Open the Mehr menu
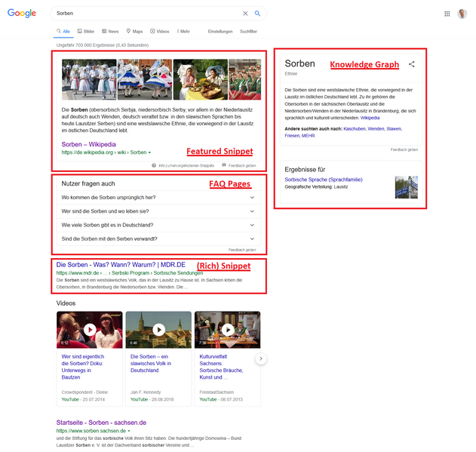Image resolution: width=476 pixels, height=452 pixels. click(x=183, y=31)
